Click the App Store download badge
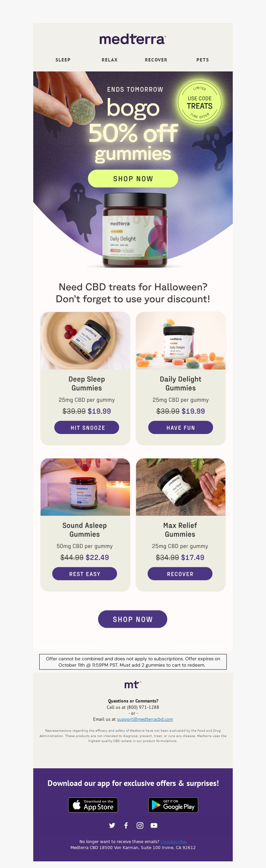The height and width of the screenshot is (868, 266). coord(93,805)
